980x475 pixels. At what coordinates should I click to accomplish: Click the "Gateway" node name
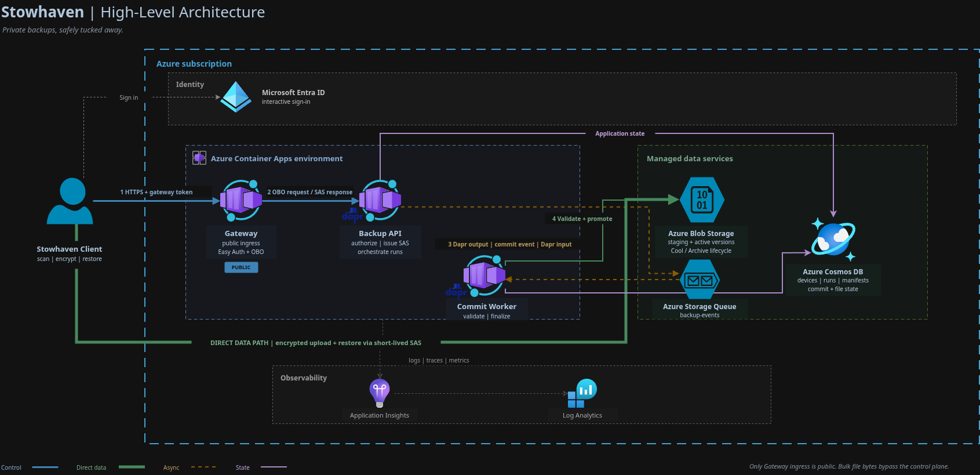[241, 234]
